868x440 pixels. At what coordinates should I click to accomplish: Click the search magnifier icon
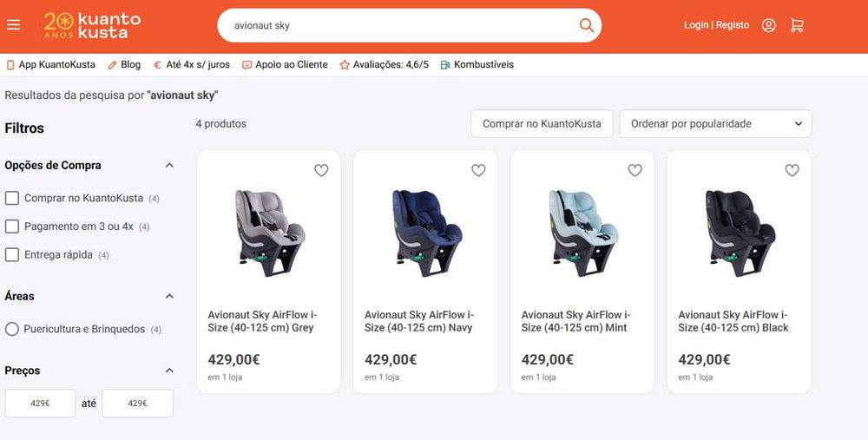pyautogui.click(x=587, y=25)
